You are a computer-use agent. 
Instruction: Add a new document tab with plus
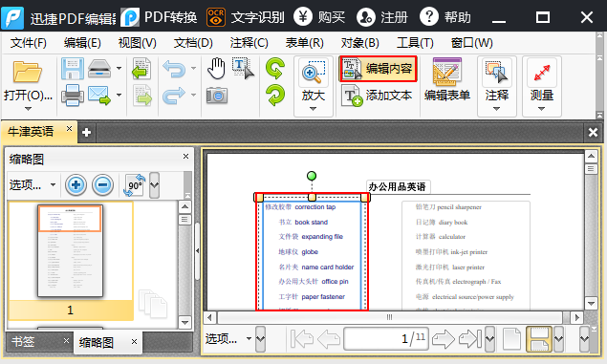tap(86, 132)
